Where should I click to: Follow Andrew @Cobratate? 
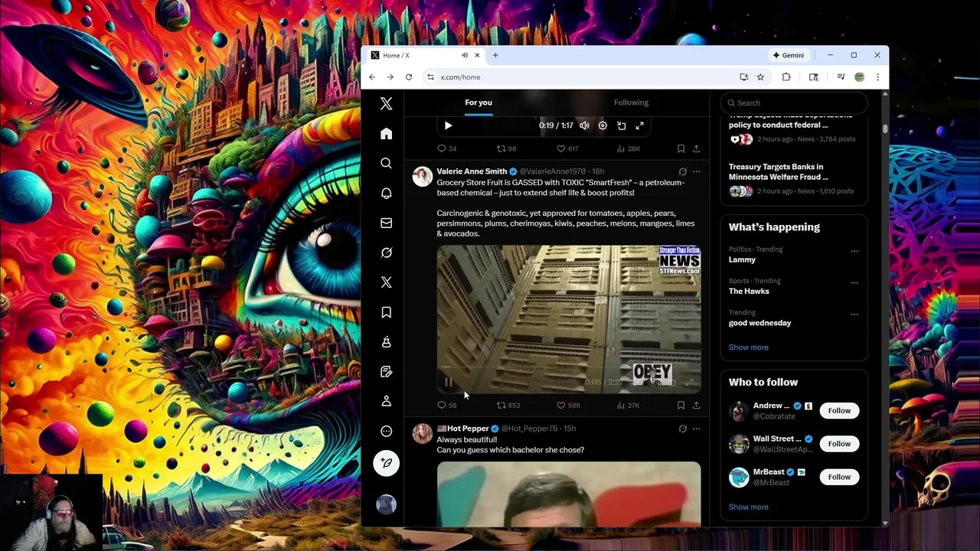839,411
